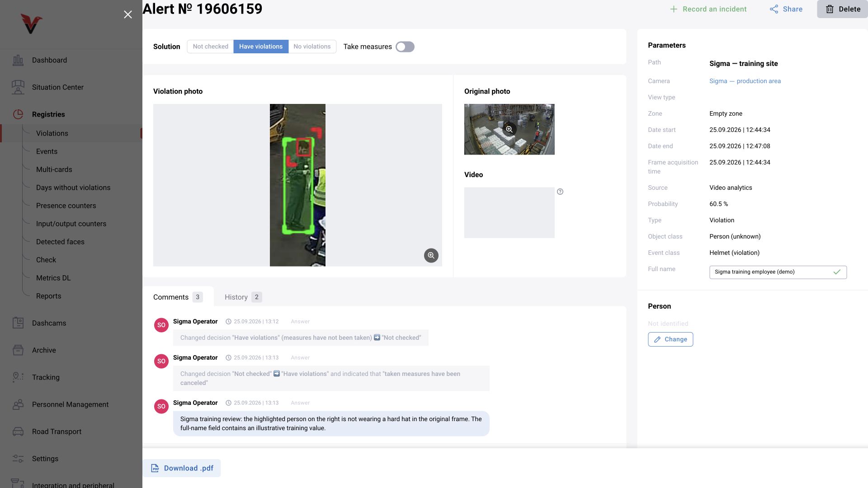The width and height of the screenshot is (868, 488).
Task: Open the Road Transport car icon
Action: pyautogui.click(x=18, y=432)
